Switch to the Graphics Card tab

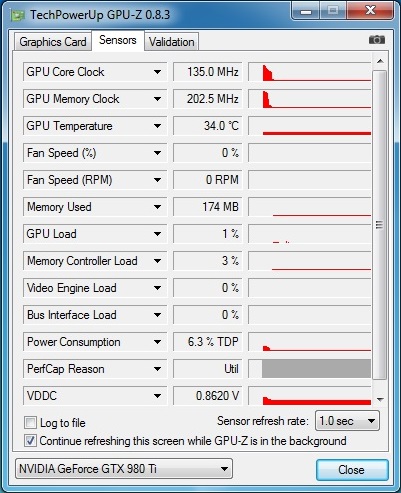pos(53,42)
